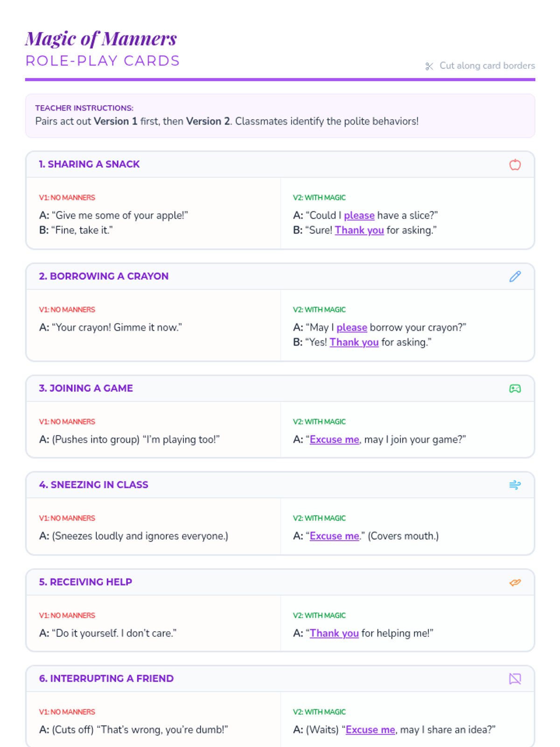This screenshot has height=747, width=560.
Task: Click the Teacher Instructions box
Action: pos(280,116)
